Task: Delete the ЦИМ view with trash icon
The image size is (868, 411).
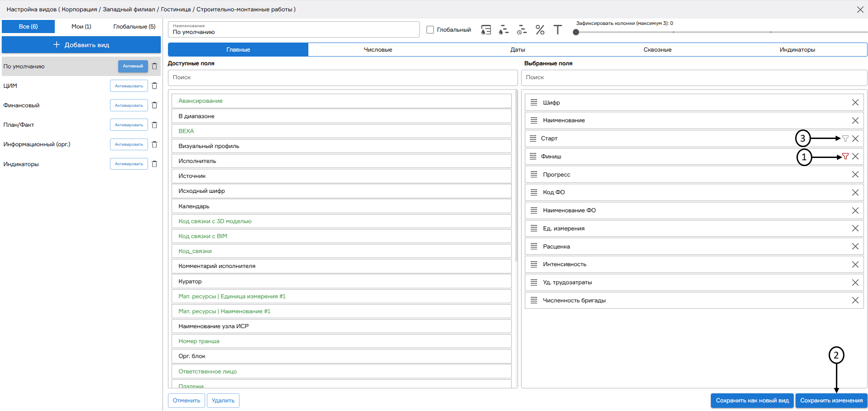Action: [154, 86]
